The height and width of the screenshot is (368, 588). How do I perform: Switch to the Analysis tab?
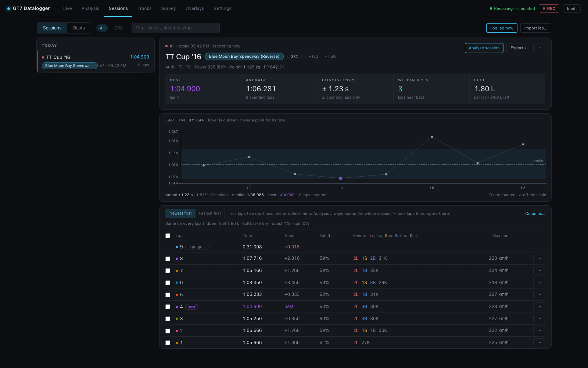(90, 8)
